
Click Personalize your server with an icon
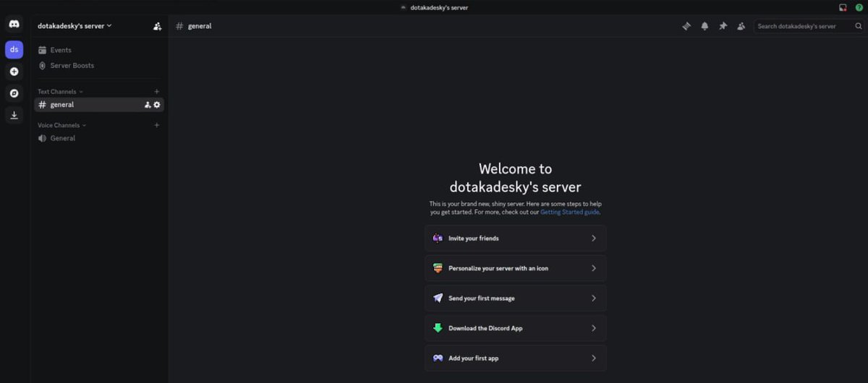tap(516, 268)
